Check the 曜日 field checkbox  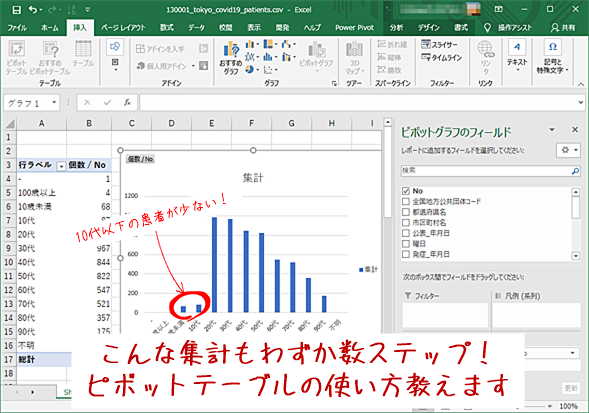pyautogui.click(x=406, y=244)
